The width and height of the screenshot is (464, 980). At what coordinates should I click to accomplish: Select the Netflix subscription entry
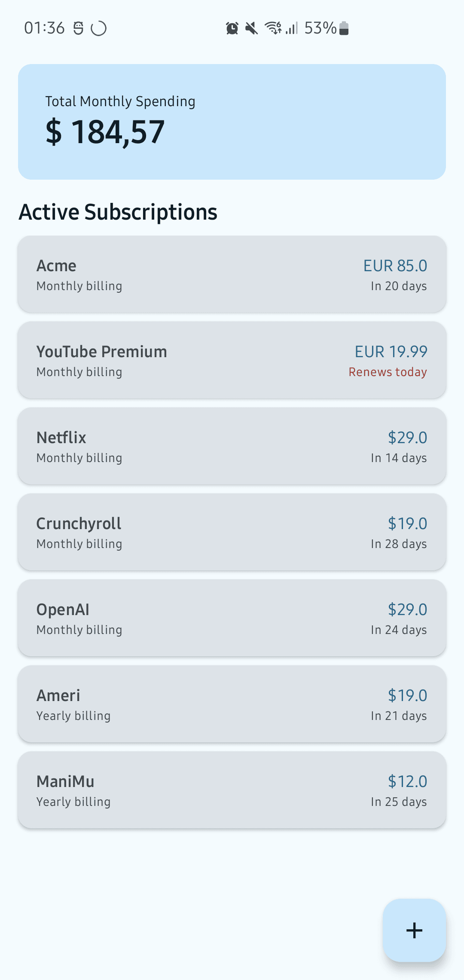232,446
